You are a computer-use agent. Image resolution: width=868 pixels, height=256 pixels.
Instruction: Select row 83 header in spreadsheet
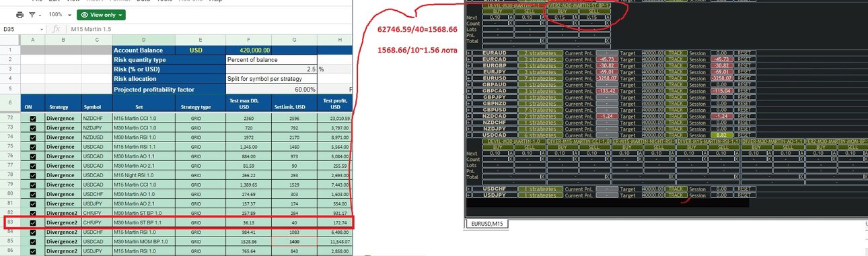[x=11, y=222]
